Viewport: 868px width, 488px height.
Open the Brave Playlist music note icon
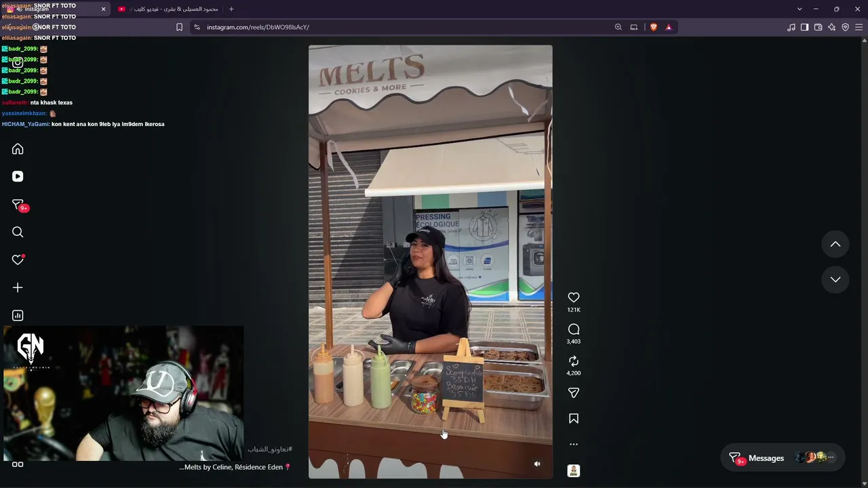click(x=791, y=27)
